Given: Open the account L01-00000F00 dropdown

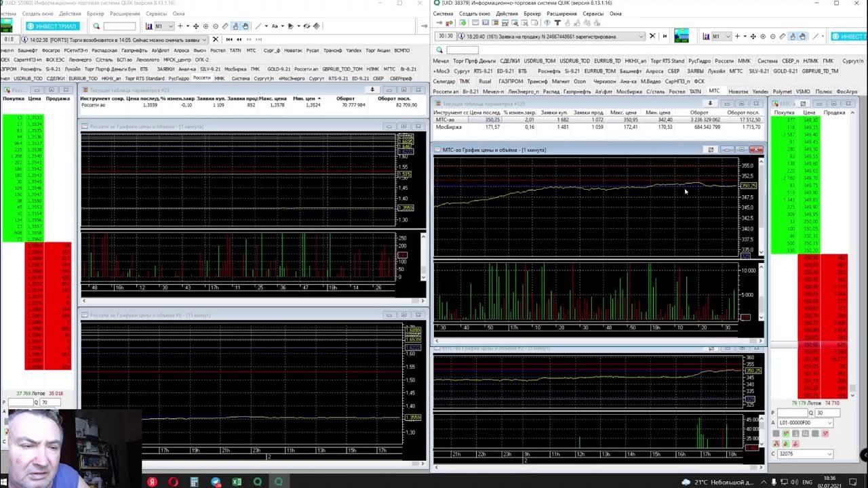Looking at the screenshot, I should pos(829,422).
